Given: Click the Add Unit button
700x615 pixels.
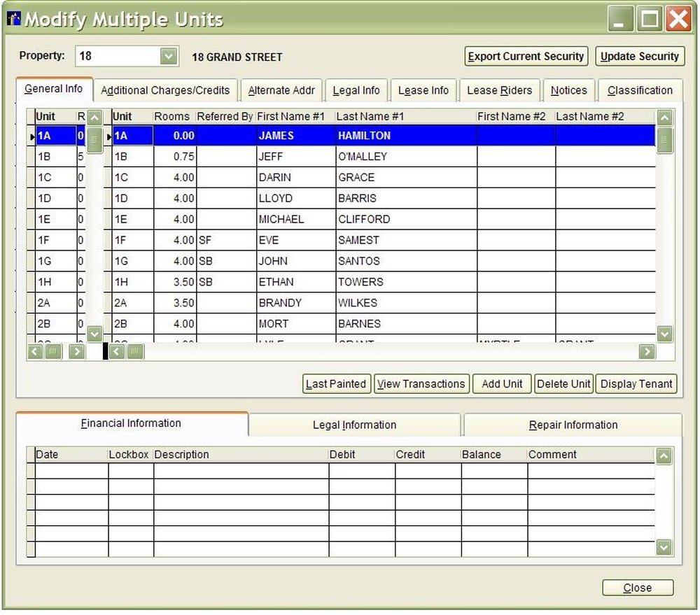Looking at the screenshot, I should (502, 383).
